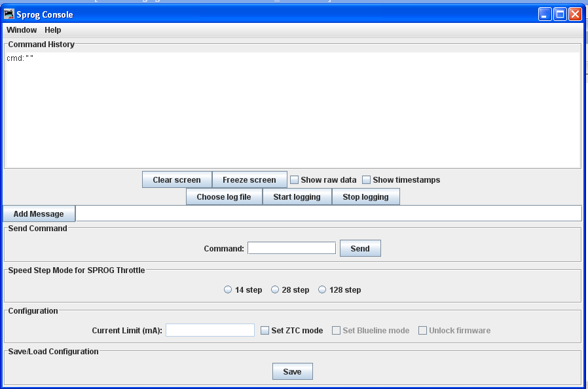Click the Command input field
The width and height of the screenshot is (588, 389).
[291, 248]
